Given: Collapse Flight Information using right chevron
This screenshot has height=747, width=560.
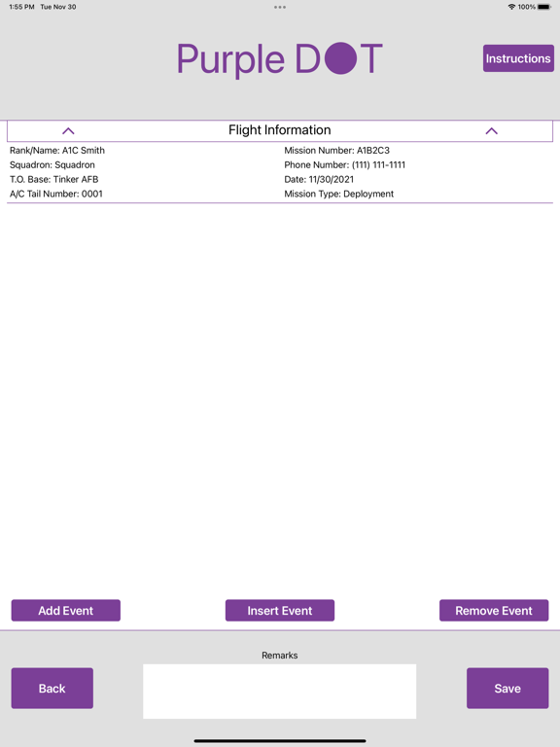Looking at the screenshot, I should click(x=491, y=130).
